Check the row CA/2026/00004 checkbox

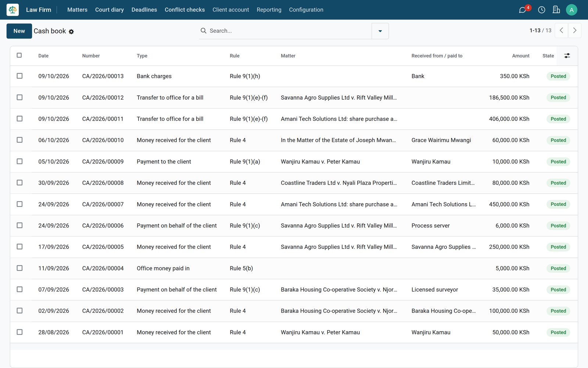19,268
